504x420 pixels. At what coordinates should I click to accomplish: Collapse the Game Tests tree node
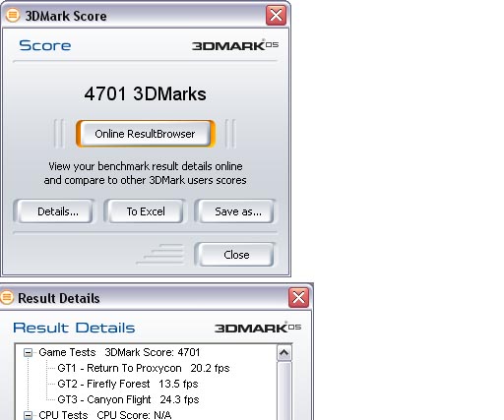29,352
